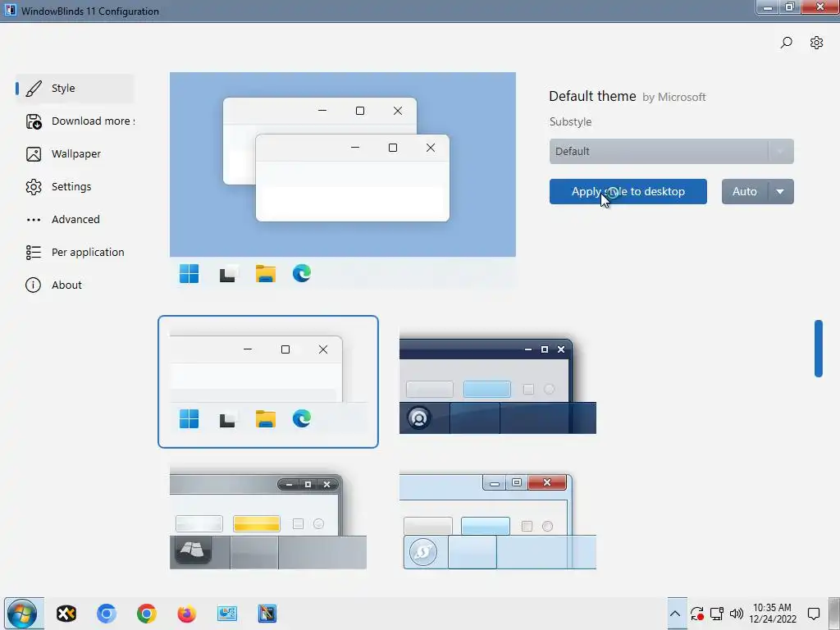Go to the Wallpaper section
Image resolution: width=840 pixels, height=630 pixels.
[x=75, y=153]
